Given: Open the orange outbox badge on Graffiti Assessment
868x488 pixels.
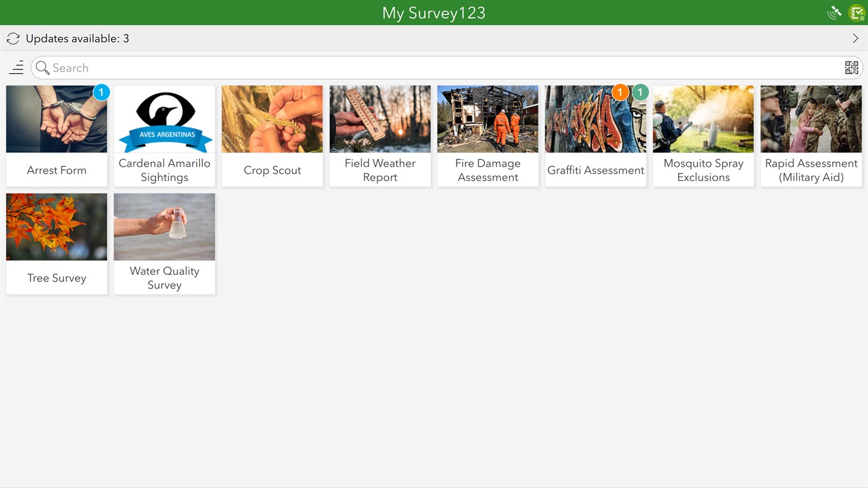Looking at the screenshot, I should coord(620,92).
